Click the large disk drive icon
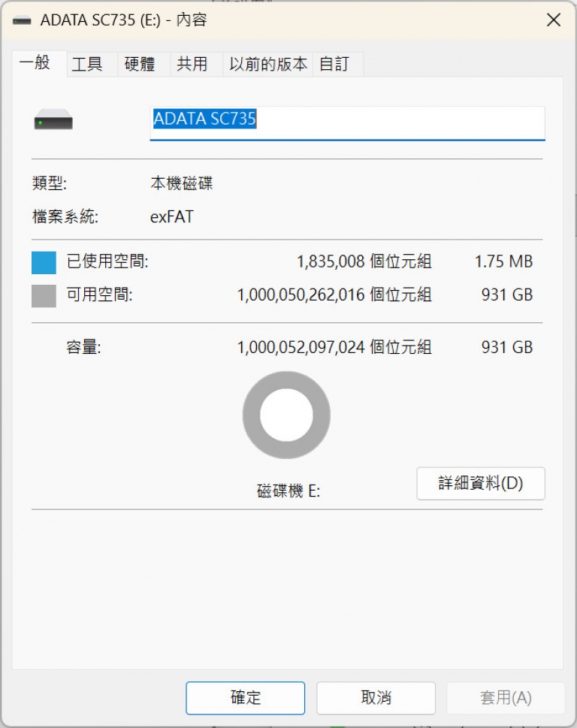The image size is (577, 728). [53, 120]
